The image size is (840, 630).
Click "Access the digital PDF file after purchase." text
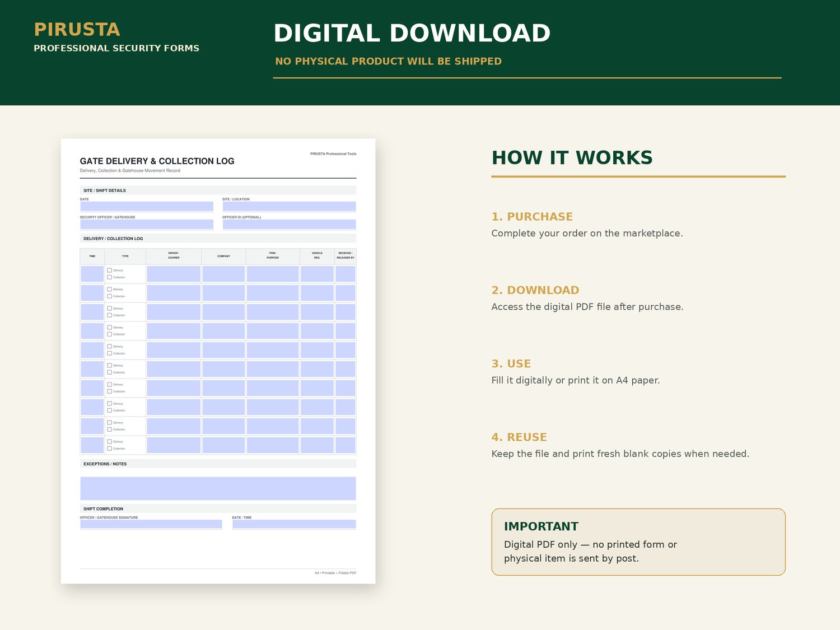[x=587, y=307]
